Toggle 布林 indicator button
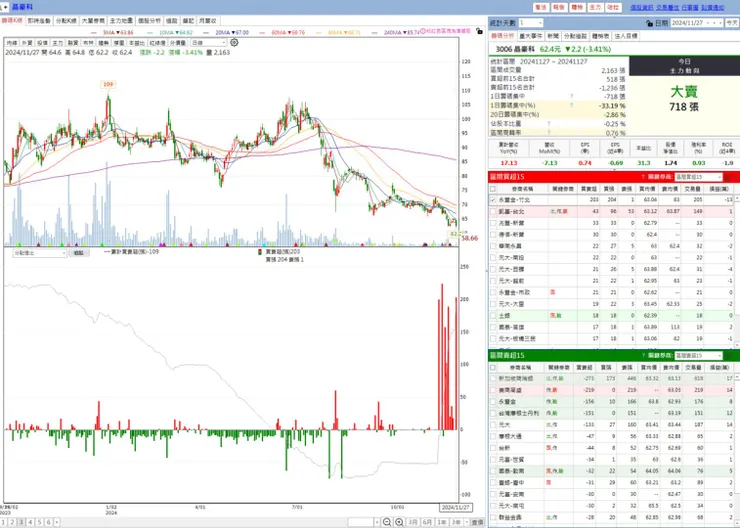The height and width of the screenshot is (528, 740). pos(88,43)
